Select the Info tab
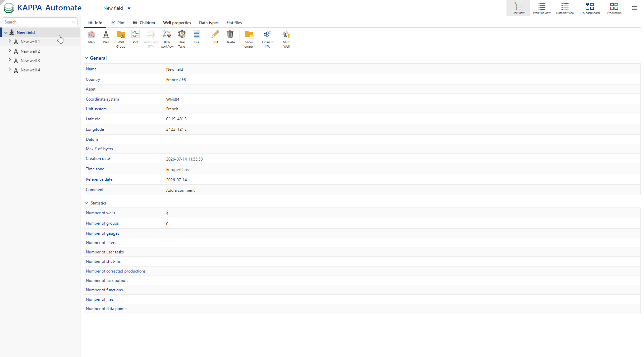This screenshot has height=357, width=644. (x=95, y=23)
